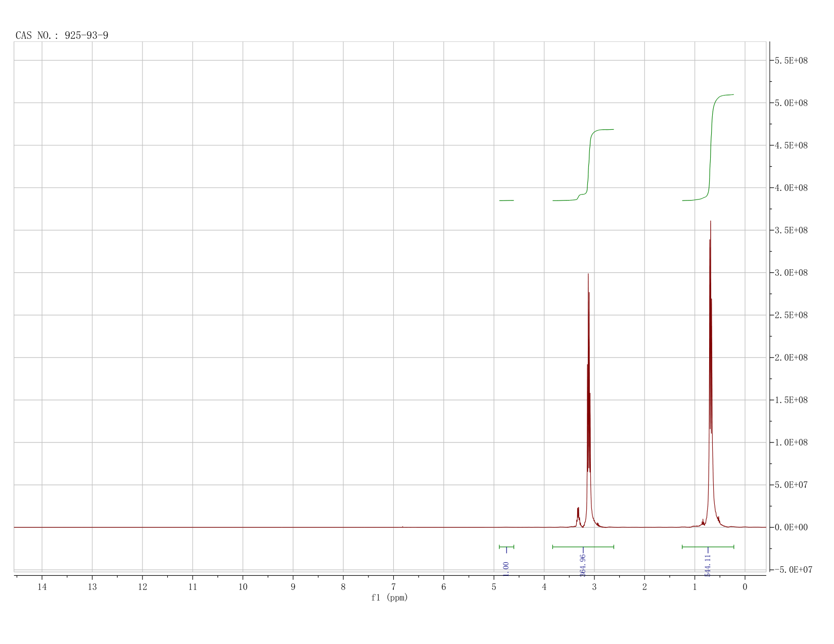834x644 pixels.
Task: Click the short integral line near 4.75 ppm
Action: [x=506, y=201]
